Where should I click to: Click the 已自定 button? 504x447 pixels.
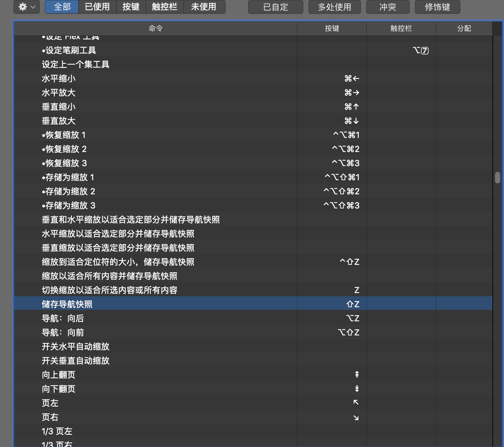[x=275, y=7]
